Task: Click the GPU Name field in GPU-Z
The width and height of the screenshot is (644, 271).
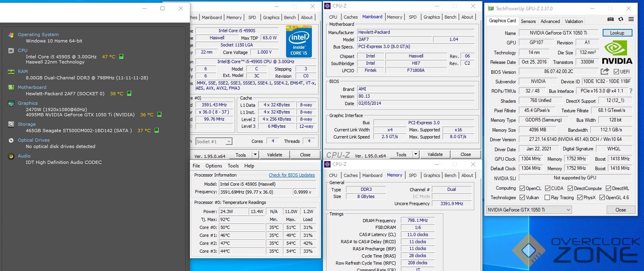Action: 558,33
